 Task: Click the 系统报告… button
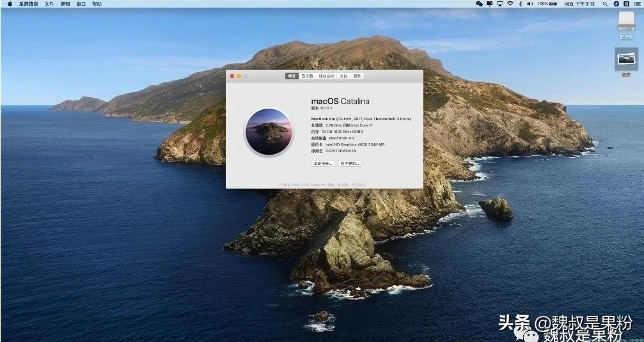tap(323, 164)
